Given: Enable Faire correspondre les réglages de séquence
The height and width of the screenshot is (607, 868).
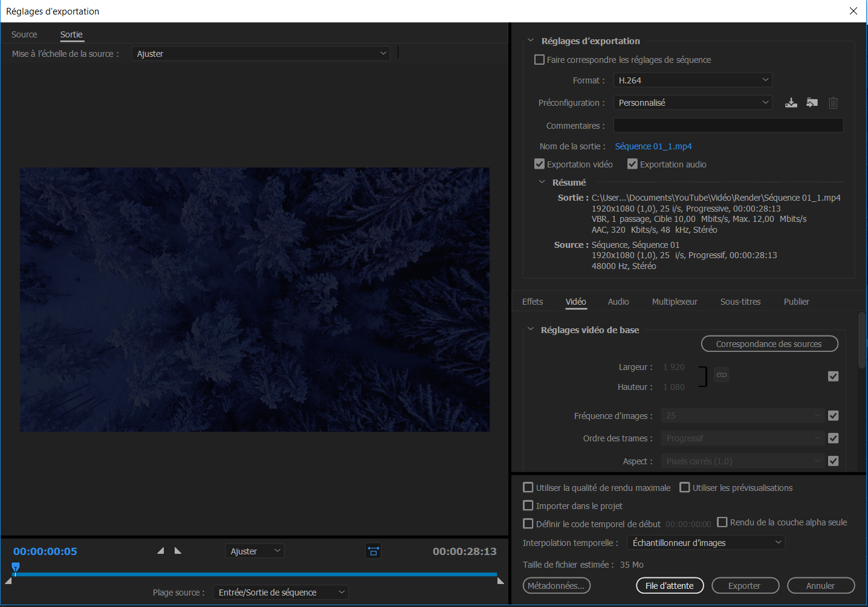Looking at the screenshot, I should tap(540, 60).
